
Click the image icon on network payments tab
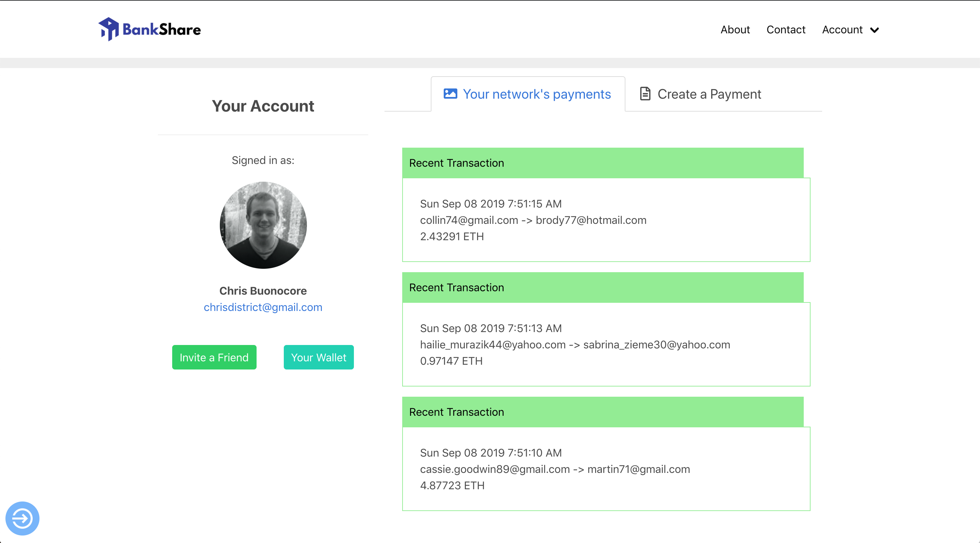pyautogui.click(x=450, y=94)
